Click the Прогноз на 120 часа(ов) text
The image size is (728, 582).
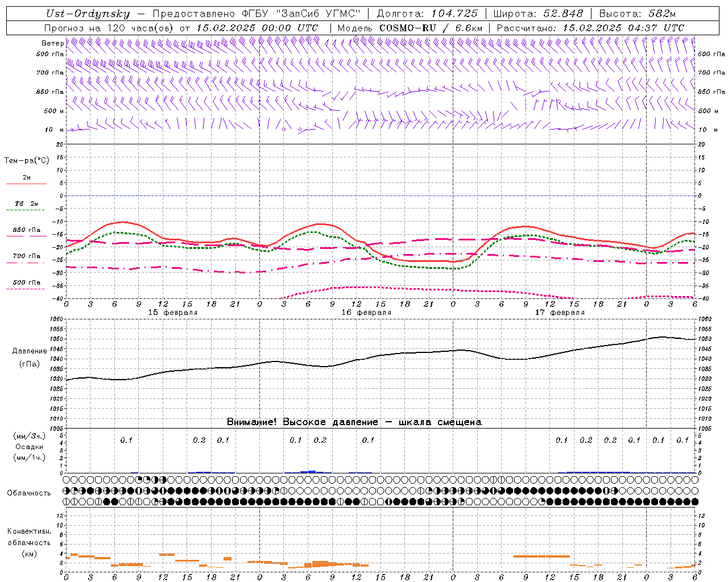point(110,28)
